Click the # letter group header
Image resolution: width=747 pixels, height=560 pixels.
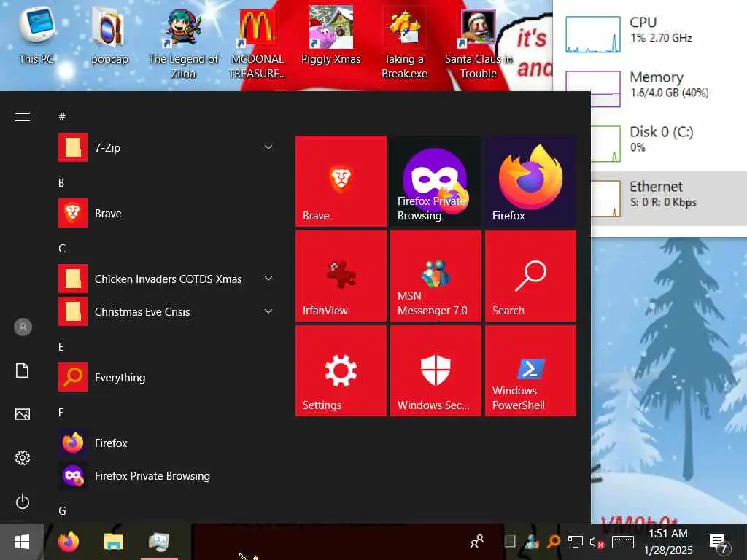(x=62, y=117)
